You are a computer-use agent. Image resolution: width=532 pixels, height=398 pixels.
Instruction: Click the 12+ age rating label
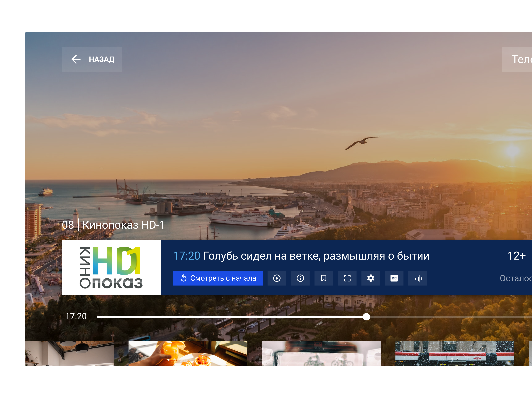(516, 256)
